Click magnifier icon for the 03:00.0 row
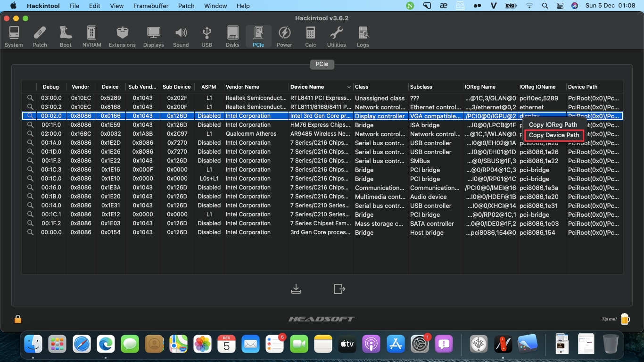This screenshot has width=644, height=362. pos(30,98)
